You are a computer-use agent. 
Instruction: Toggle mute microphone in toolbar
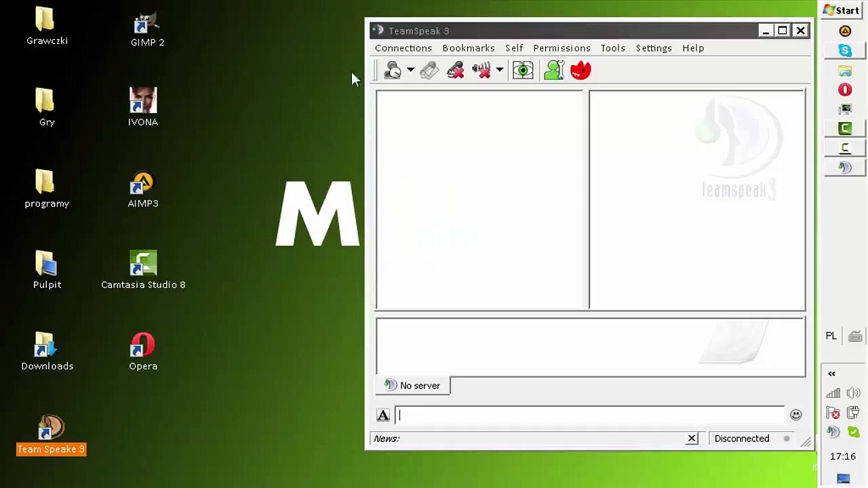[x=456, y=70]
